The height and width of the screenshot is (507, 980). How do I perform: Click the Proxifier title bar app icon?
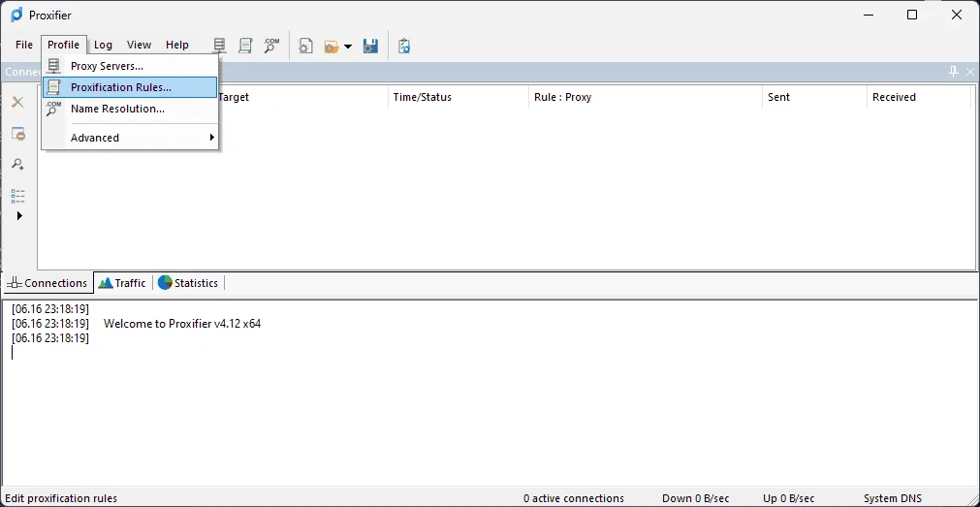(x=16, y=15)
